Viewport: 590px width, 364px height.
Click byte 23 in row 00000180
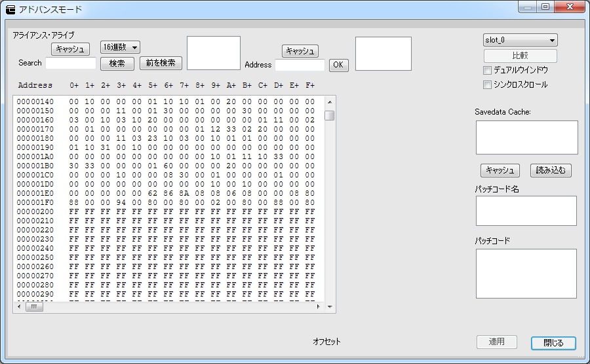click(152, 138)
